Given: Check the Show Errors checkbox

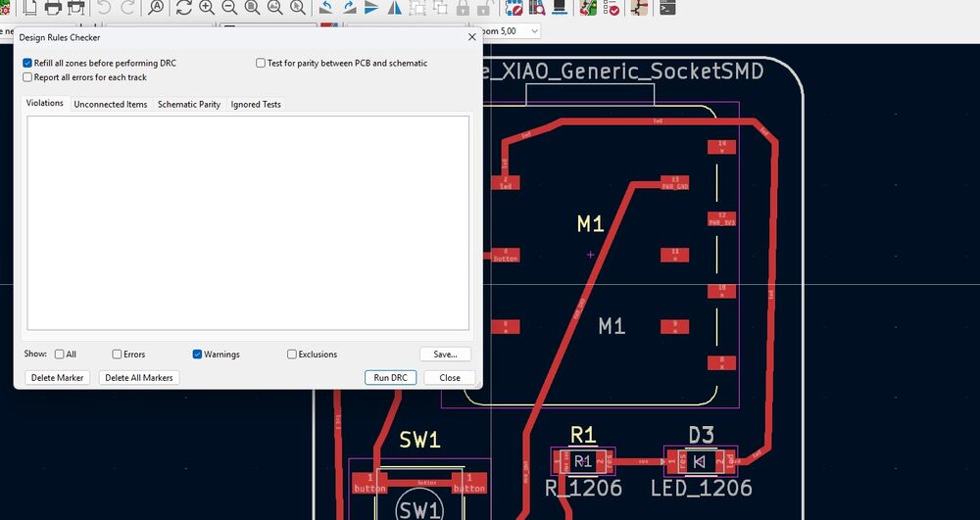Looking at the screenshot, I should [x=117, y=354].
